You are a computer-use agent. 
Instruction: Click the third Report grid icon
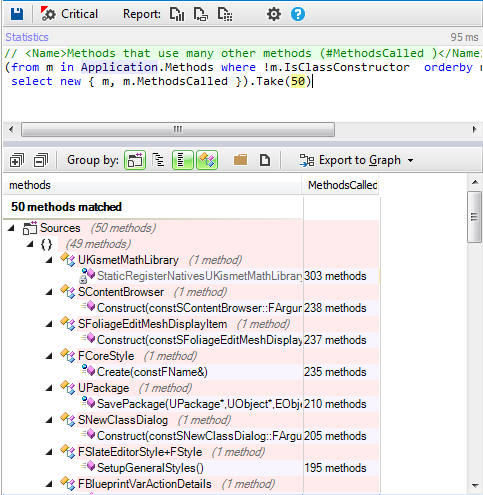point(225,14)
